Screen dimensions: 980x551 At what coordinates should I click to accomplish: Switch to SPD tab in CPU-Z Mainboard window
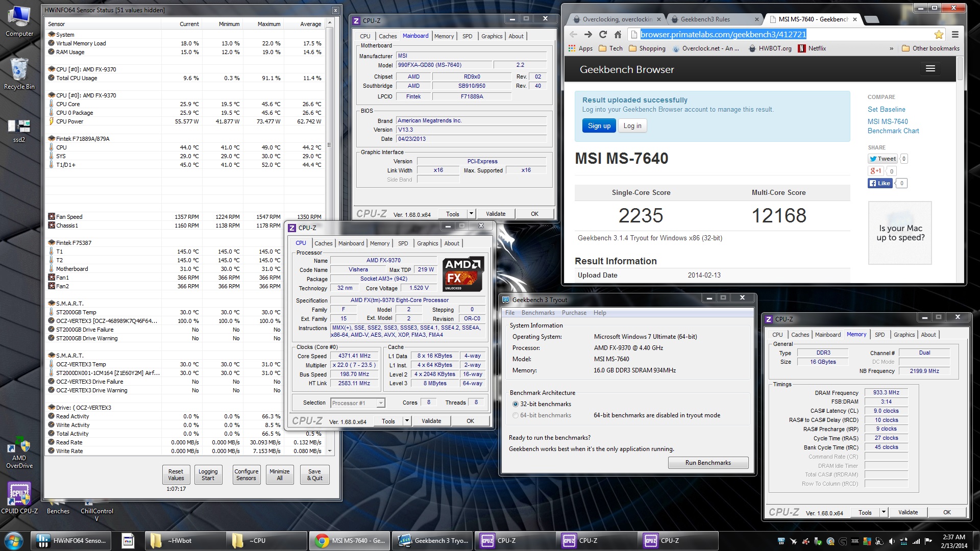[x=467, y=36]
